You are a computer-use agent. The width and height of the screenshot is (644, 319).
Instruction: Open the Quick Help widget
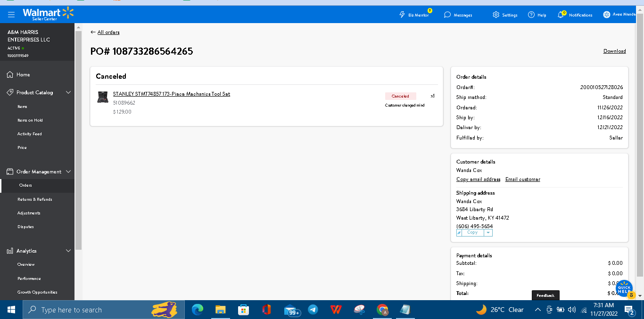624,288
